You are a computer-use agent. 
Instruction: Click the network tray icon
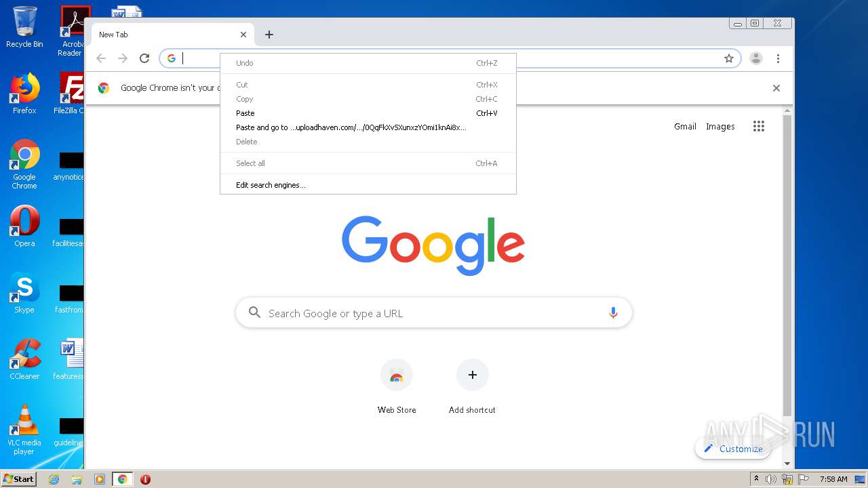787,479
